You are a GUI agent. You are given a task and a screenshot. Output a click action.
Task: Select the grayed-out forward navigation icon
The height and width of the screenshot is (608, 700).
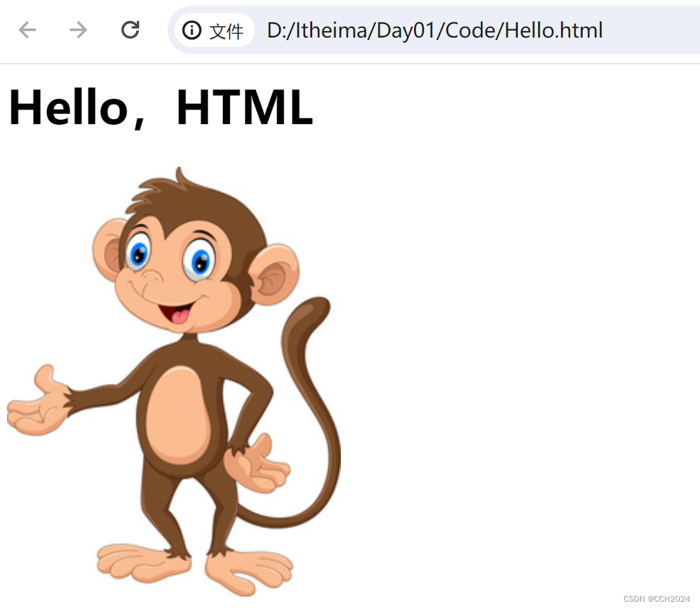[x=77, y=30]
